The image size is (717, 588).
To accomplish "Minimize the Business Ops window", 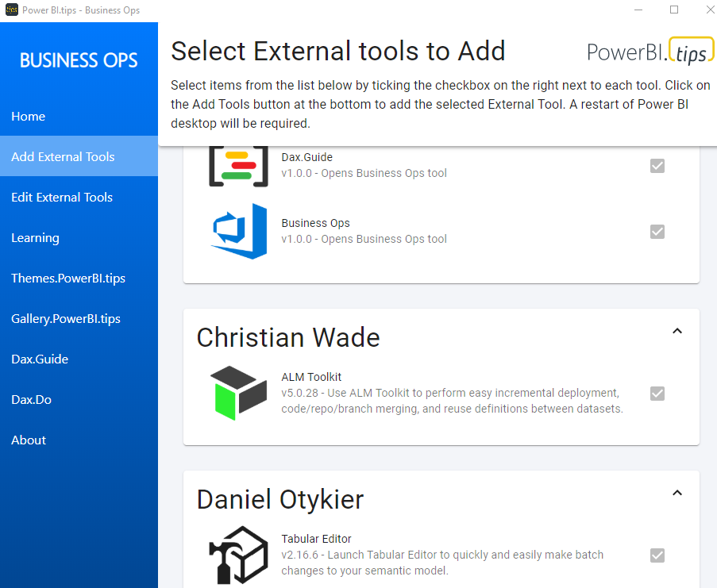I will pos(638,10).
